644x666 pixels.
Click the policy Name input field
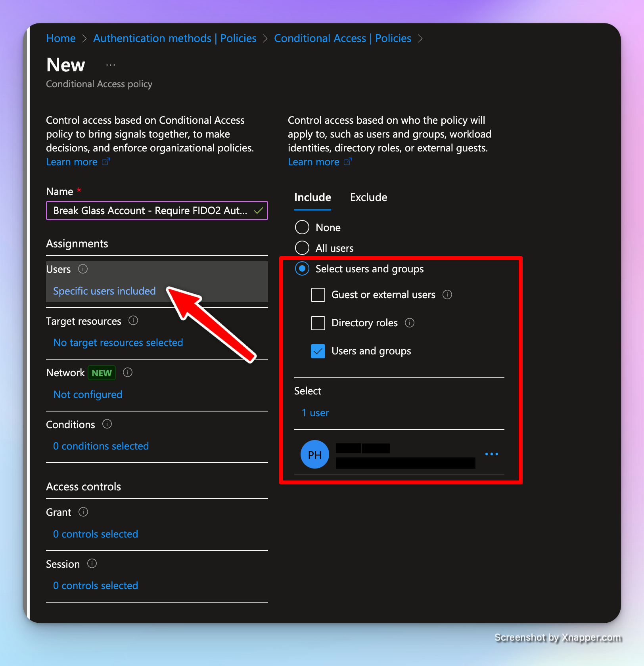(151, 211)
